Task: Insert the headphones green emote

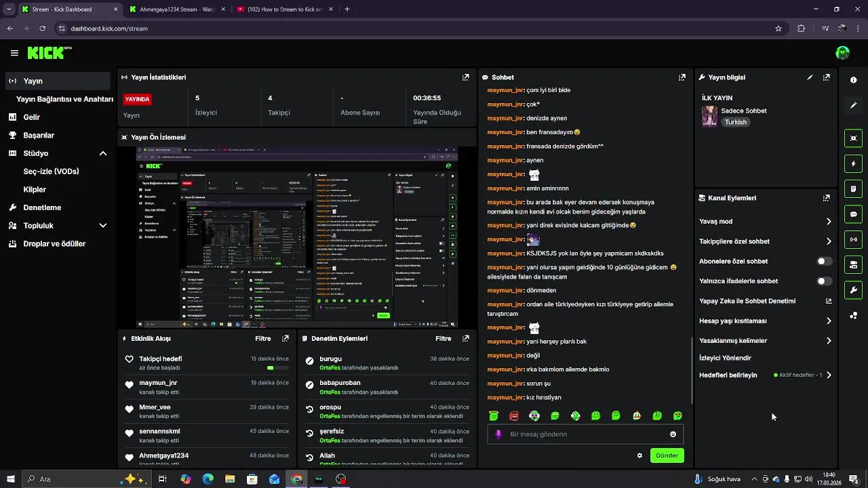Action: [x=534, y=415]
